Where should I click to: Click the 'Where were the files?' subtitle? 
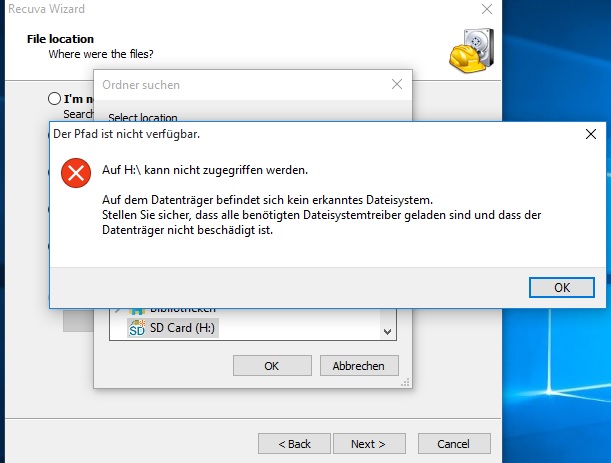pos(101,54)
